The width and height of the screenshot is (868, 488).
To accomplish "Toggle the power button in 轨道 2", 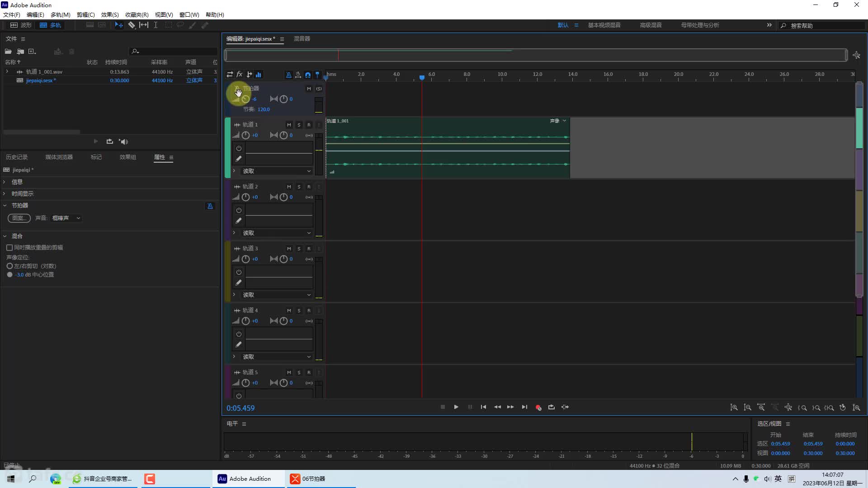I will pyautogui.click(x=239, y=210).
